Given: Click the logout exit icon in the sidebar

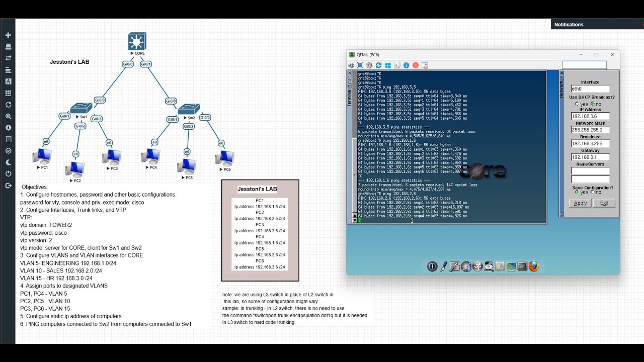Looking at the screenshot, I should [x=8, y=186].
